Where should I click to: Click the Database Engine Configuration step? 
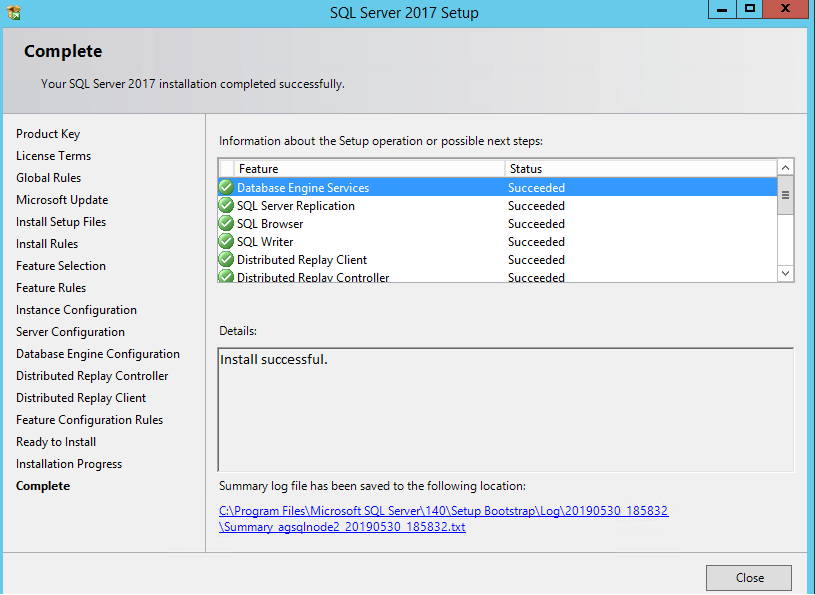pos(98,354)
